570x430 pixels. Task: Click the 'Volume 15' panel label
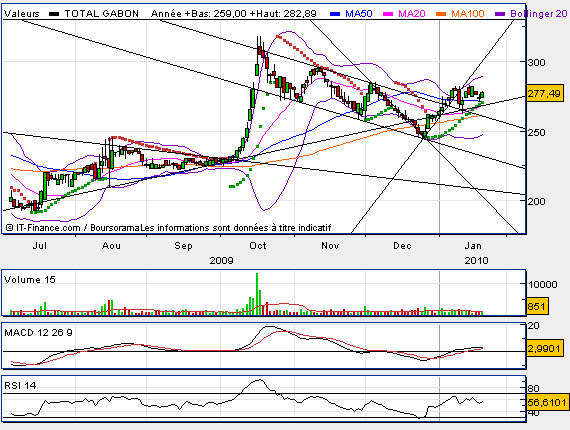click(x=29, y=280)
